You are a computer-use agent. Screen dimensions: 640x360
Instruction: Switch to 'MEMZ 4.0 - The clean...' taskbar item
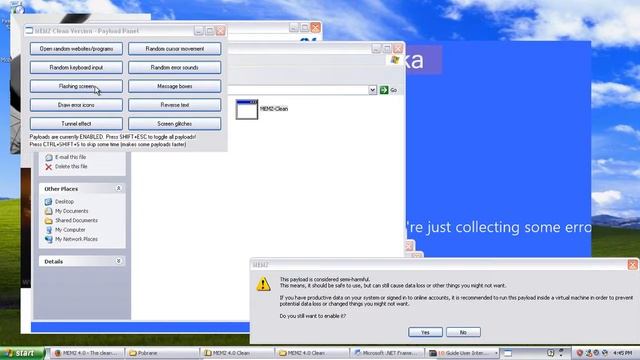(x=87, y=353)
